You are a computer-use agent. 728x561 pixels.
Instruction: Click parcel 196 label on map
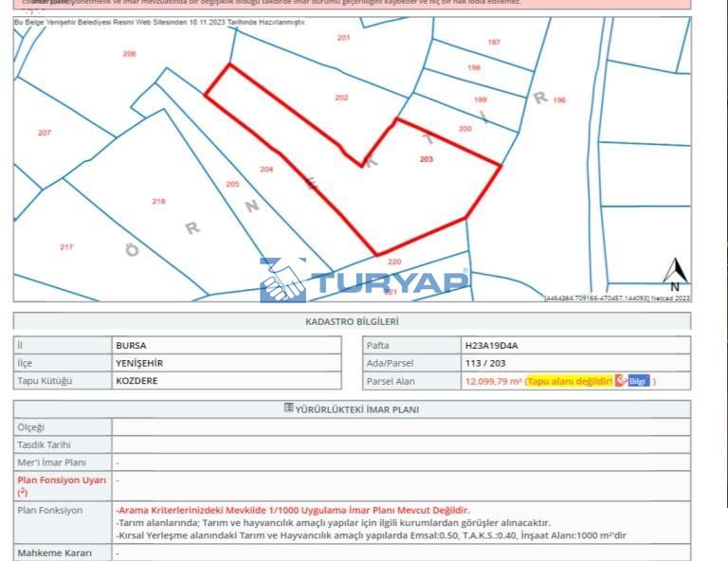pos(559,100)
